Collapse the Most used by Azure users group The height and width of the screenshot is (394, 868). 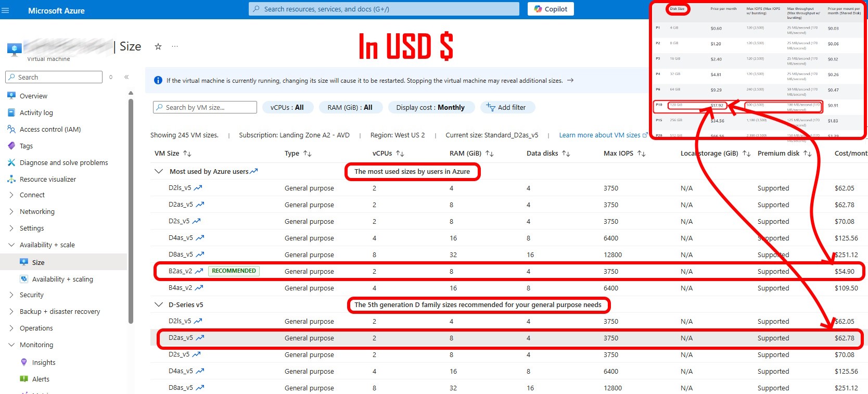point(158,171)
